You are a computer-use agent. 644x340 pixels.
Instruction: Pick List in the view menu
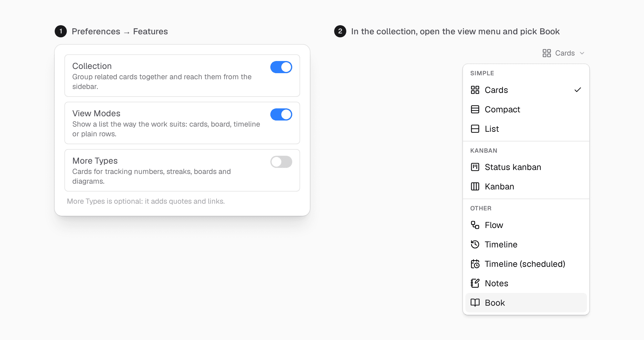tap(526, 129)
